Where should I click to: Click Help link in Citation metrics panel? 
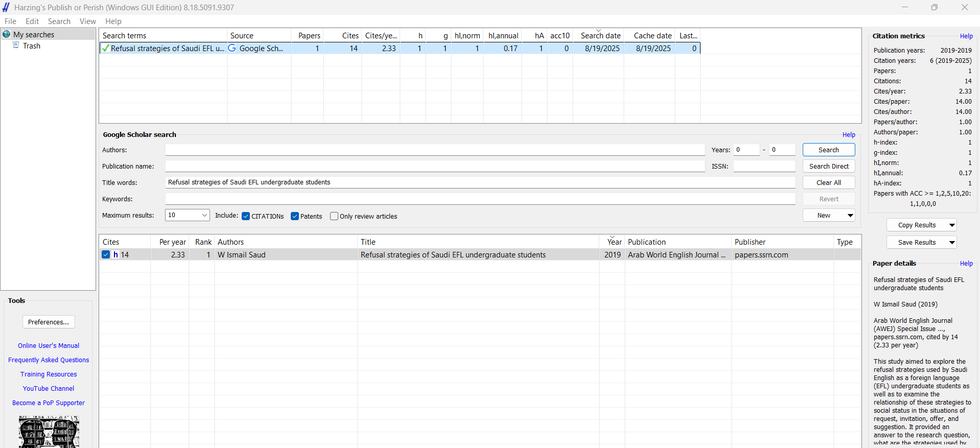[966, 36]
